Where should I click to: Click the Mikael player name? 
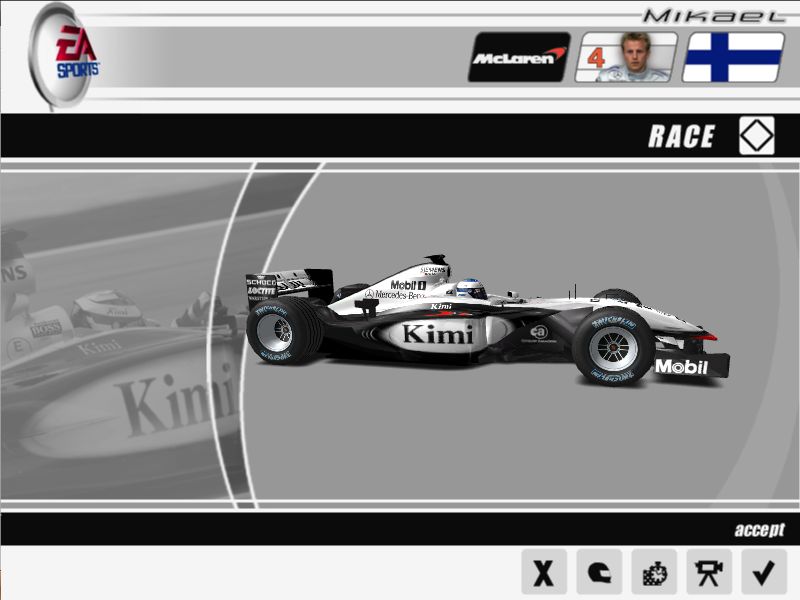(711, 15)
